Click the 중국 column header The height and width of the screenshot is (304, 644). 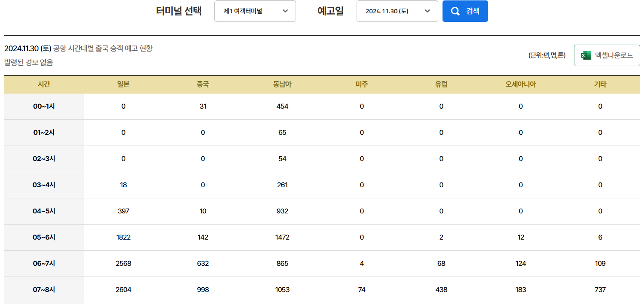[x=203, y=85]
